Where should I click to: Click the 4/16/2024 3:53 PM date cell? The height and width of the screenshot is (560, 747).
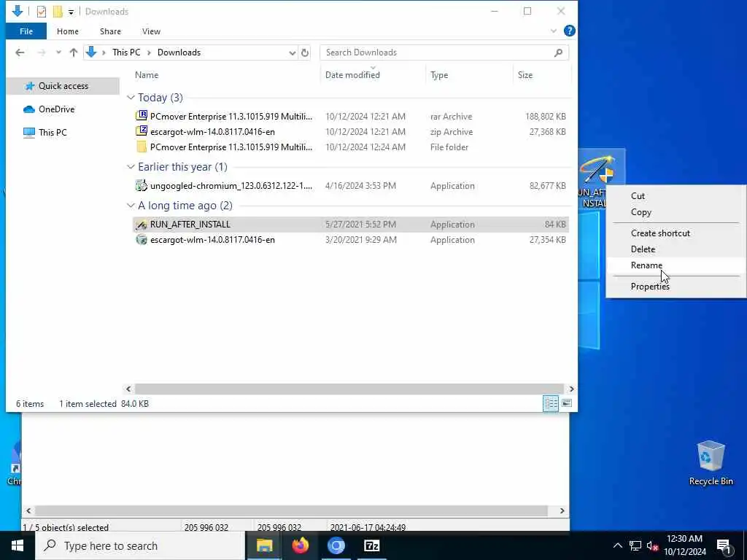coord(360,186)
